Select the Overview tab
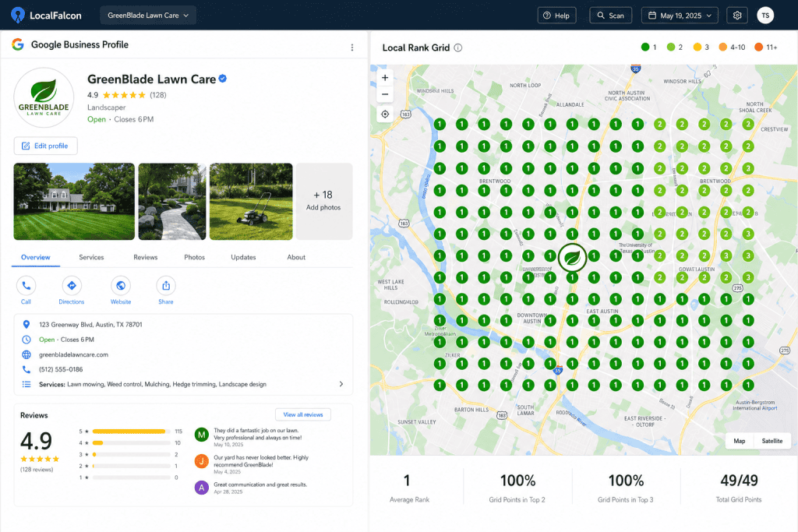The height and width of the screenshot is (532, 798). coord(36,257)
